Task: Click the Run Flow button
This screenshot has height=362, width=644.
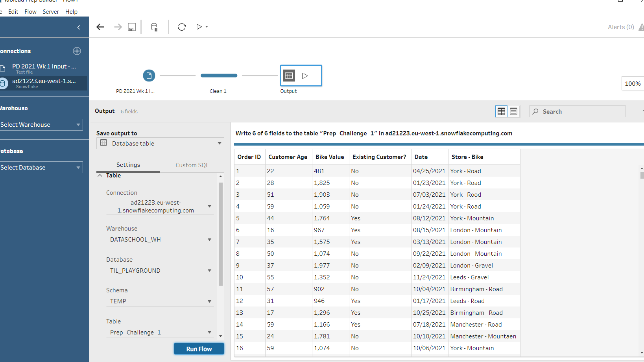Action: [x=199, y=349]
